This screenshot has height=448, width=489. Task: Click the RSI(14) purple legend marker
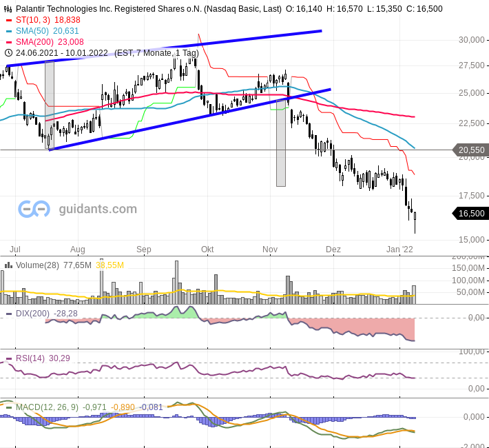point(9,358)
